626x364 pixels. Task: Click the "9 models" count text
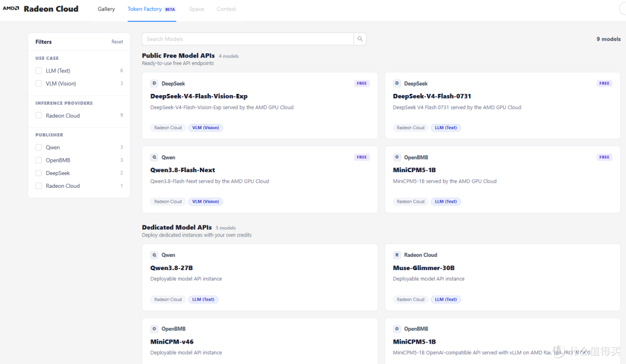point(609,39)
